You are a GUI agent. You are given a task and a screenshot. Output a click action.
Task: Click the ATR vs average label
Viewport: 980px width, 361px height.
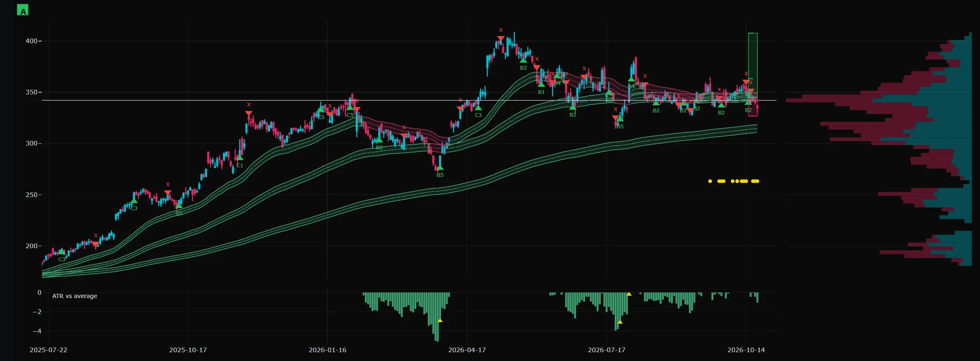point(75,296)
